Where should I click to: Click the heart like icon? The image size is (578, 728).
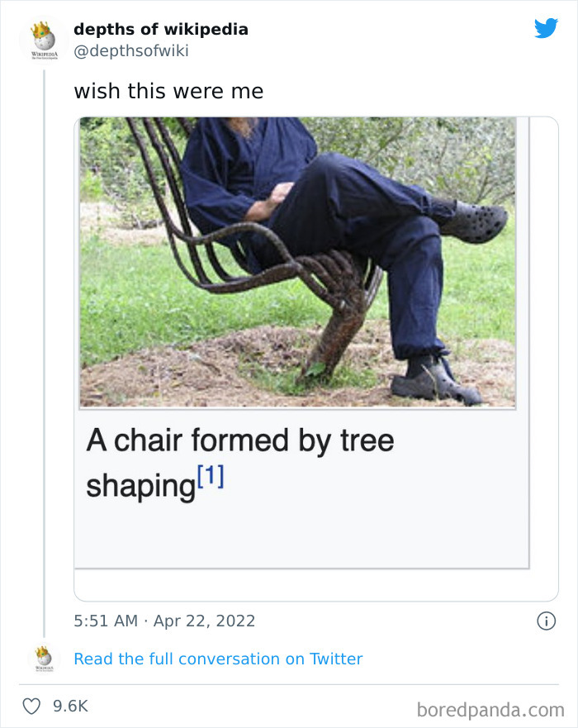click(x=31, y=707)
